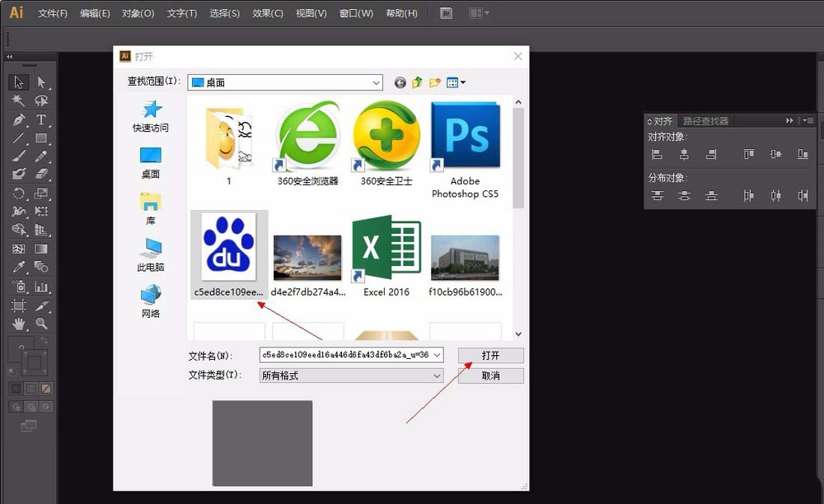Select the Artboard tool
Image resolution: width=824 pixels, height=504 pixels.
click(x=18, y=306)
